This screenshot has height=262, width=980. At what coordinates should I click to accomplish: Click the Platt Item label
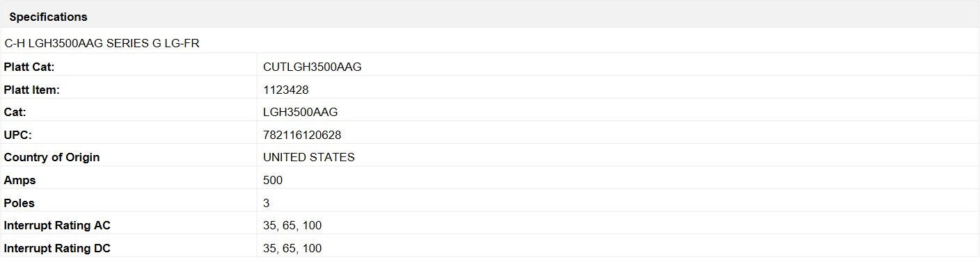click(32, 90)
